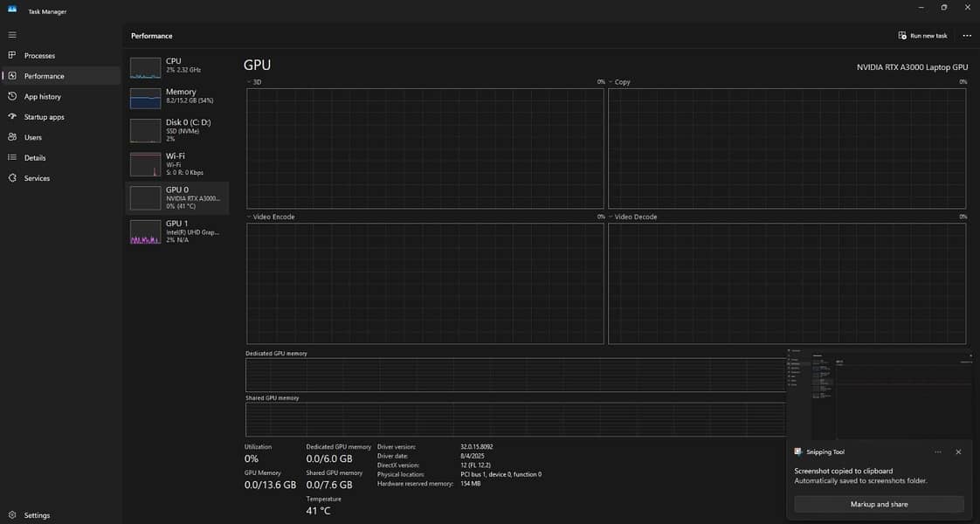Click the NVIDIA RTX A3000 Laptop GPU title

tap(912, 67)
